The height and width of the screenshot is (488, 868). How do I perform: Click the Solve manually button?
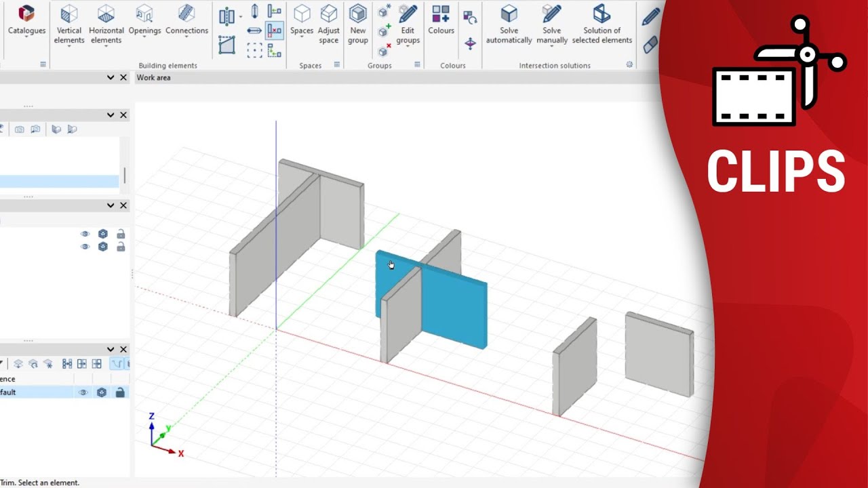click(552, 26)
